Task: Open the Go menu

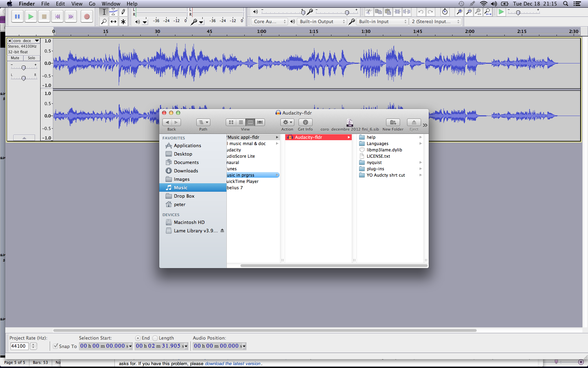Action: (x=92, y=4)
